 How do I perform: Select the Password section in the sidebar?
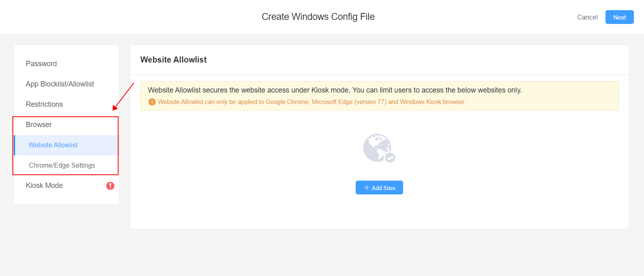tap(41, 64)
